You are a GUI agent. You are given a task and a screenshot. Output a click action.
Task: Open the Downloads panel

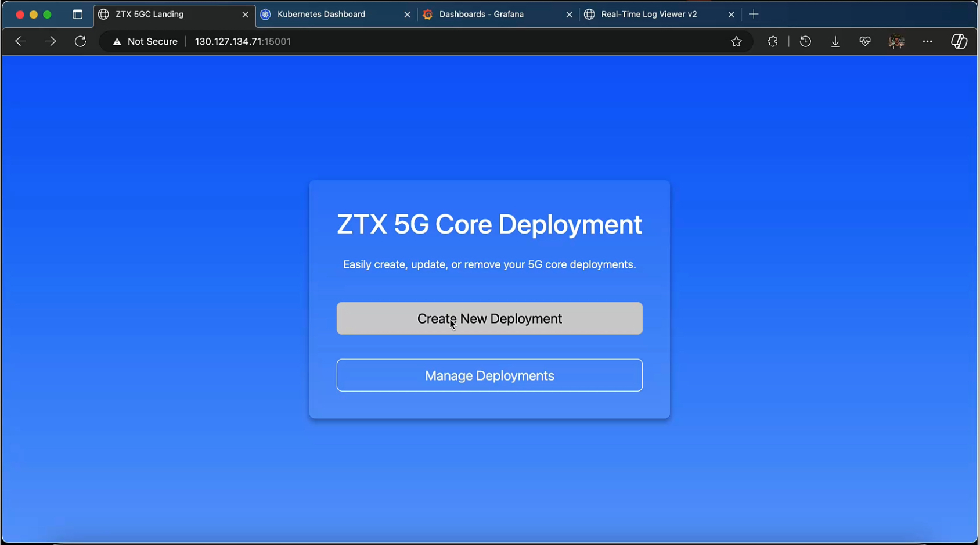click(835, 41)
